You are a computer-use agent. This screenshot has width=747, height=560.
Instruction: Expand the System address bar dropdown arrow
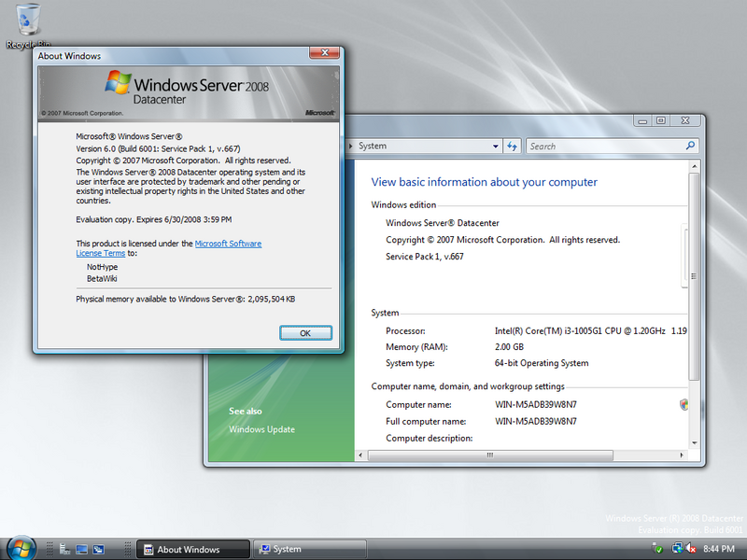point(495,147)
